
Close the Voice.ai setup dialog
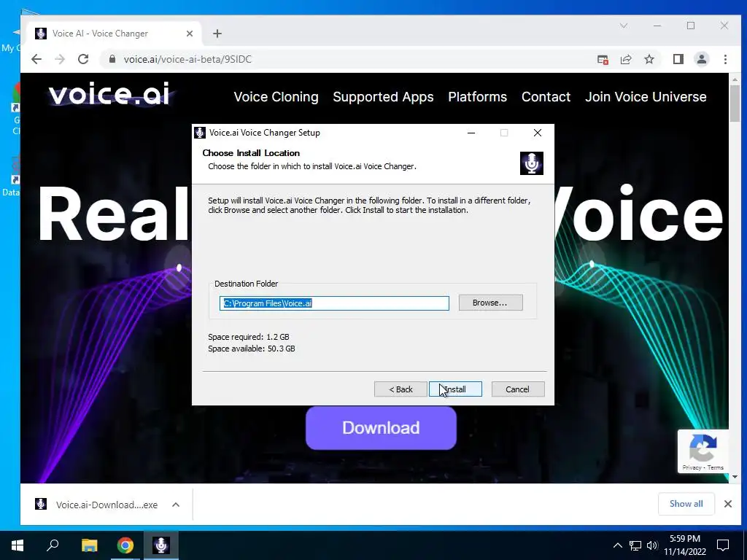(x=538, y=133)
